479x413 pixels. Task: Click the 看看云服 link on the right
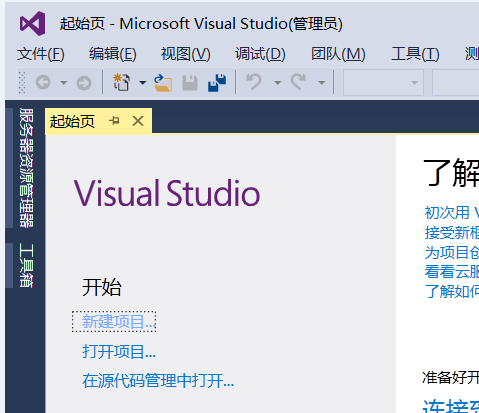pyautogui.click(x=451, y=272)
